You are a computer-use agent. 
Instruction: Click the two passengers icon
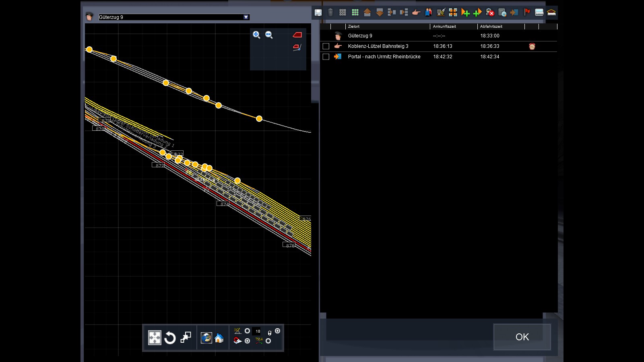(x=428, y=12)
